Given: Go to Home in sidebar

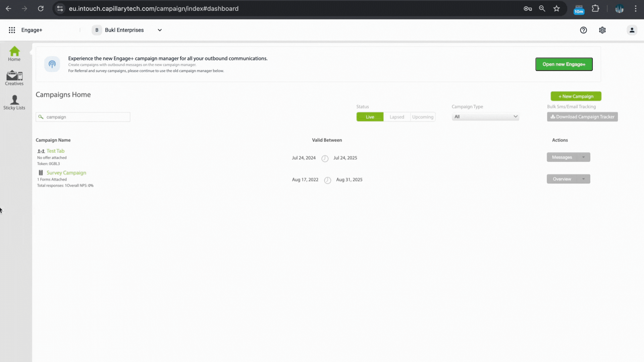Looking at the screenshot, I should coord(14,54).
